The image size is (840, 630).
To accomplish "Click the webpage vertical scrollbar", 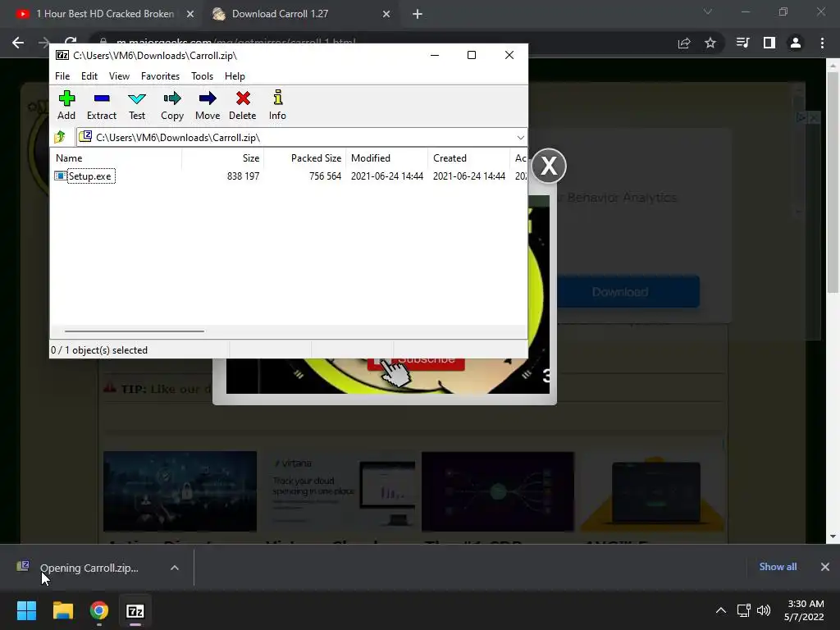I will pyautogui.click(x=833, y=182).
